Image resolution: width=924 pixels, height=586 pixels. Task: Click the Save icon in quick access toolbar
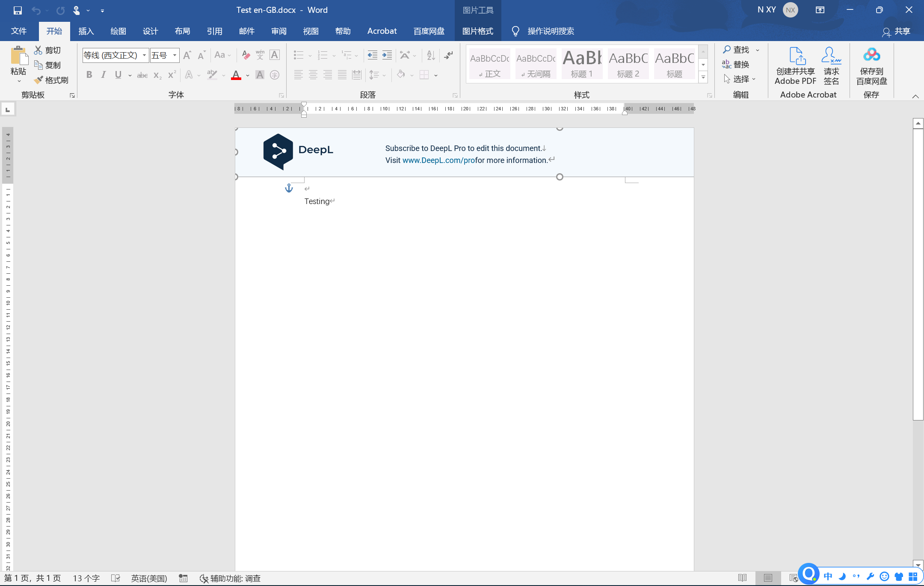click(18, 10)
